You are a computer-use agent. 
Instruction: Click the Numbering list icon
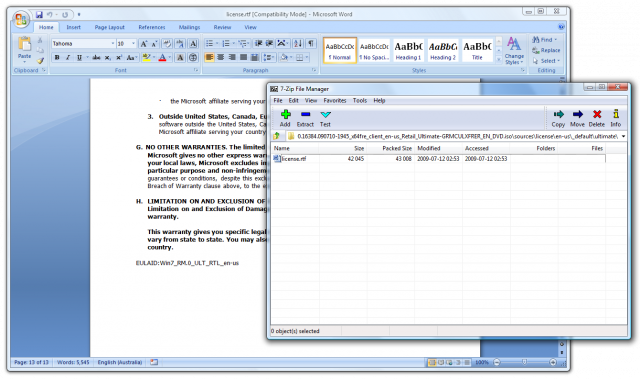pos(226,43)
